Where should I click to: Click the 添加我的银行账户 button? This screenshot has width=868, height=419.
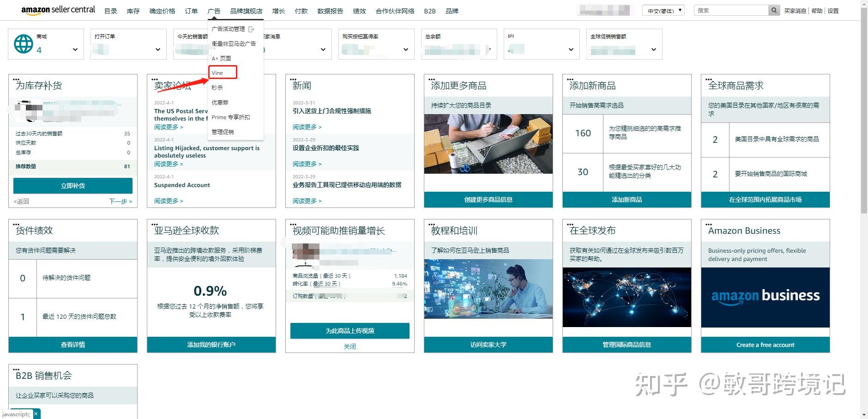point(211,345)
